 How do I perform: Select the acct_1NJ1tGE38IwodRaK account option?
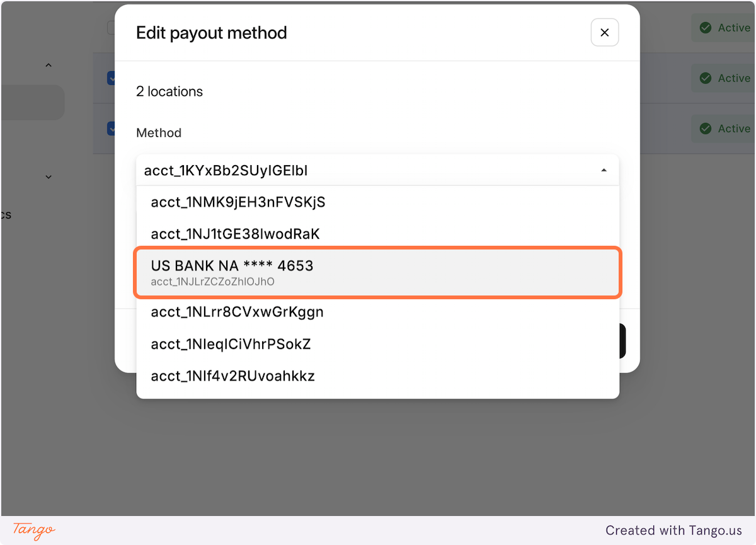coord(377,234)
